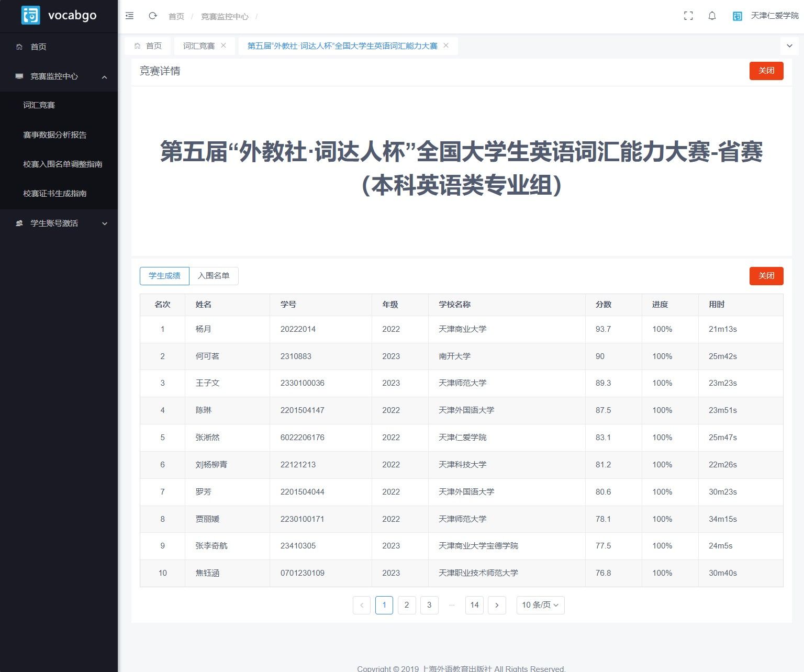
Task: Jump to page 14 of results
Action: coord(474,605)
